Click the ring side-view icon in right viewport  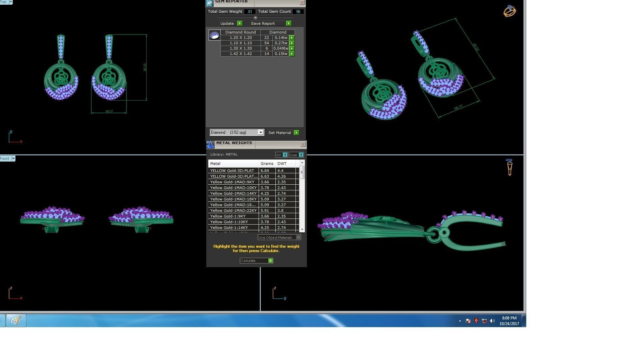(x=509, y=167)
